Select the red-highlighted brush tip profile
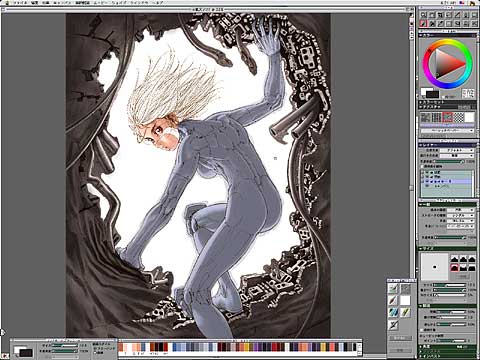 pyautogui.click(x=455, y=268)
